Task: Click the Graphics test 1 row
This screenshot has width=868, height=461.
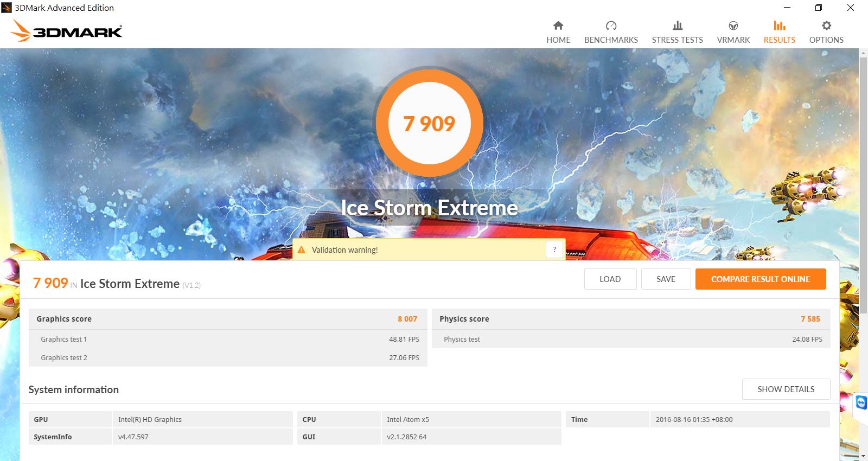Action: pos(228,339)
